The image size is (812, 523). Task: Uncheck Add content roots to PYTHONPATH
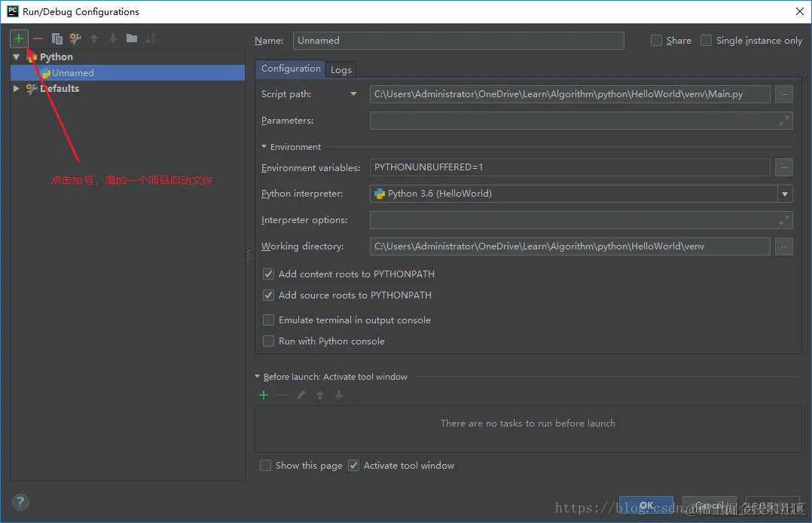point(268,274)
